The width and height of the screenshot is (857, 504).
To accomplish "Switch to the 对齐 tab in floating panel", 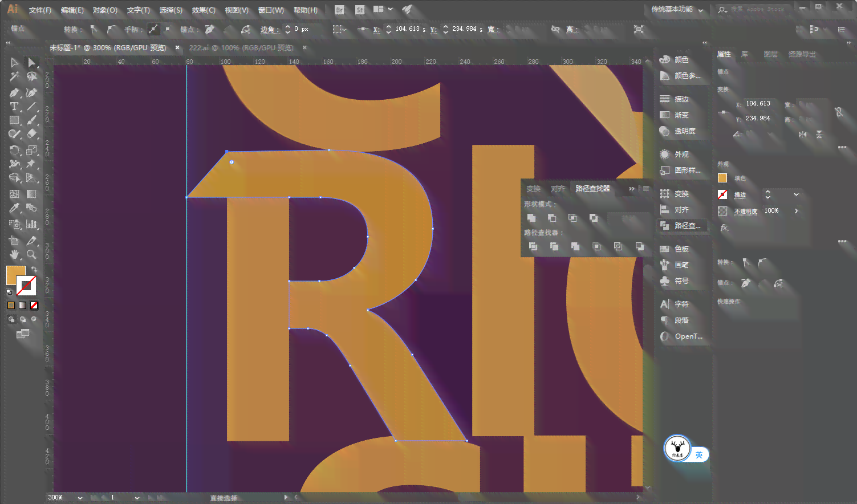I will (558, 189).
